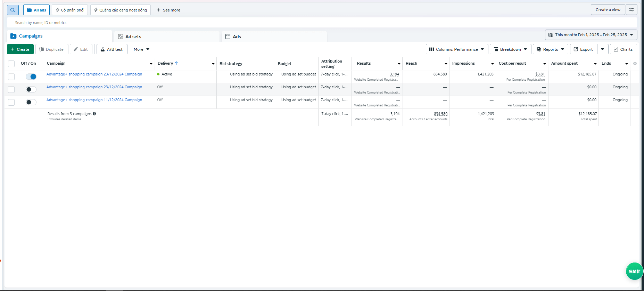Click the magnifier search icon button
Image resolution: width=644 pixels, height=291 pixels.
point(13,10)
